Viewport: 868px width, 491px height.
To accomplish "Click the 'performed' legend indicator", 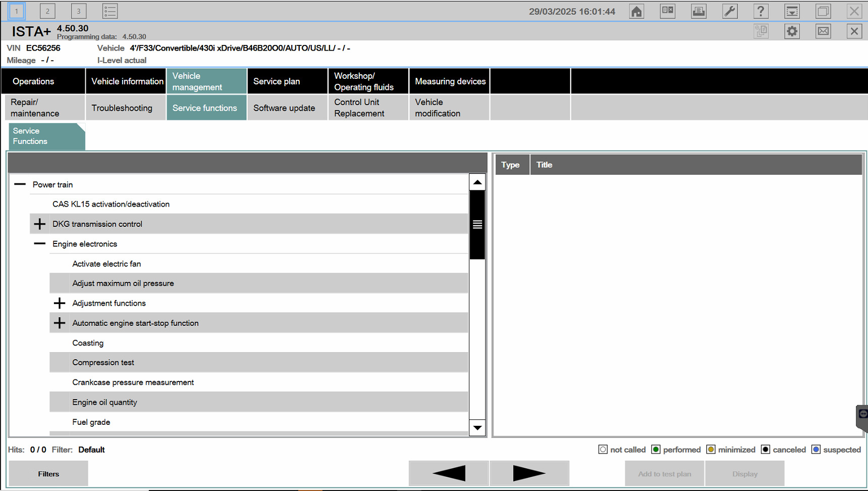I will click(x=656, y=450).
